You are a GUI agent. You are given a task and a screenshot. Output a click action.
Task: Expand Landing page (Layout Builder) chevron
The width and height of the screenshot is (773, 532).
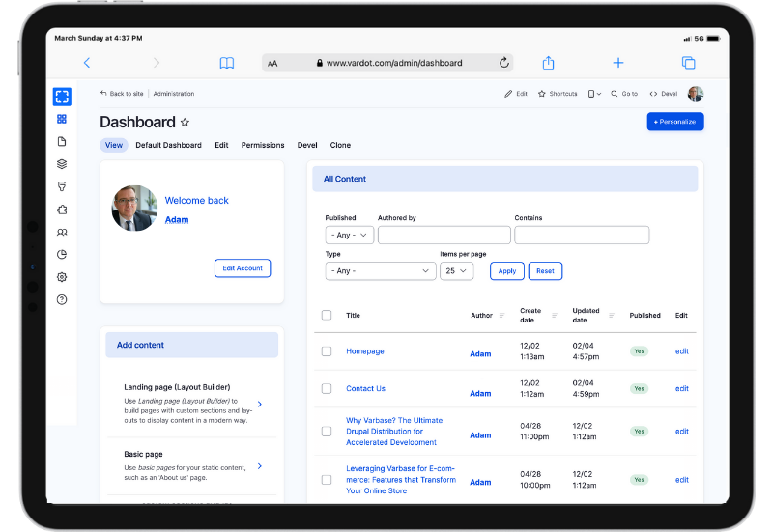click(260, 404)
